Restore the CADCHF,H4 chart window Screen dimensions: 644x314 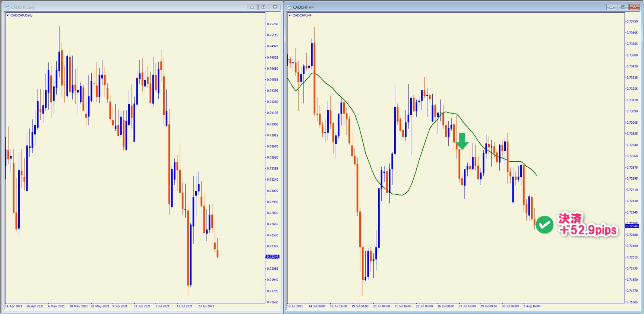pyautogui.click(x=623, y=7)
